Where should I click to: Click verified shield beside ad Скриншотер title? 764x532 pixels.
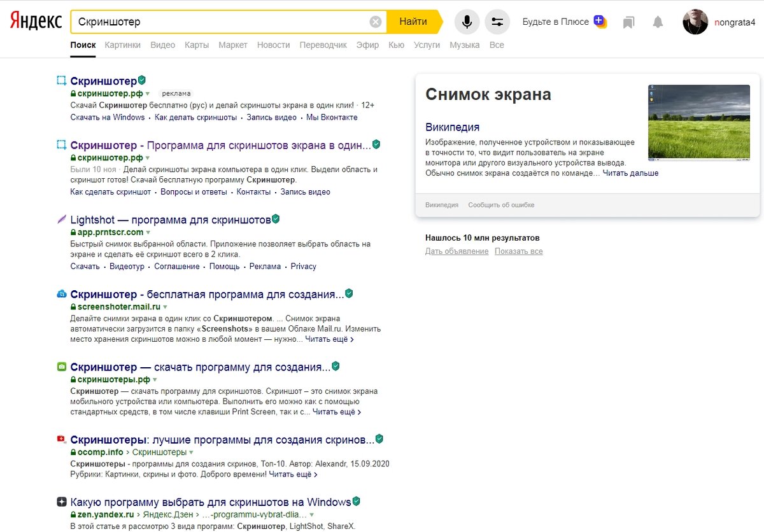(142, 80)
